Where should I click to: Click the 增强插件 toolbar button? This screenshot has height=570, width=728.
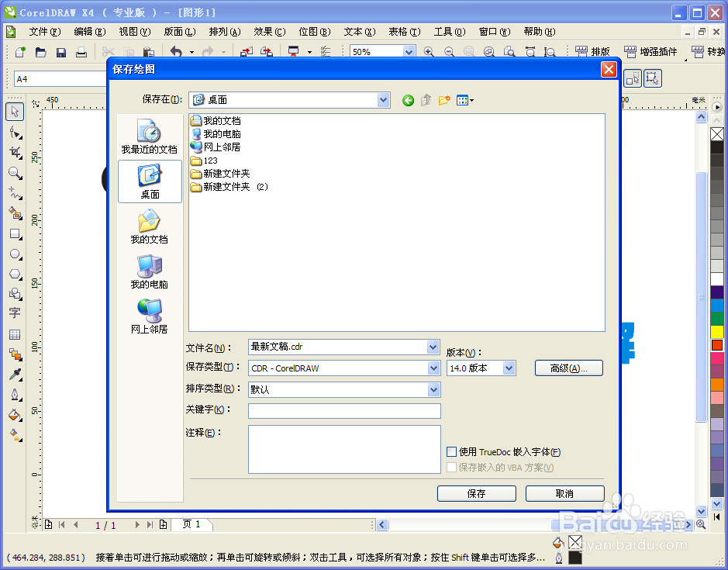click(650, 51)
